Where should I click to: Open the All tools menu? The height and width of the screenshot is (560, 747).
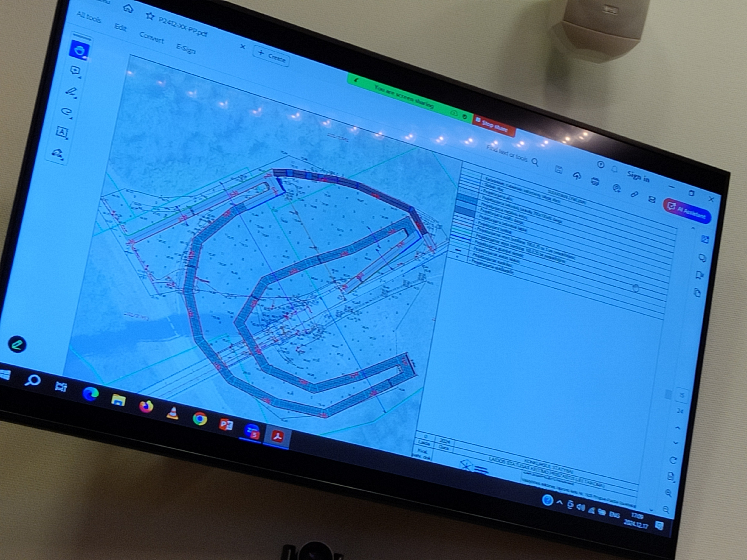[89, 17]
